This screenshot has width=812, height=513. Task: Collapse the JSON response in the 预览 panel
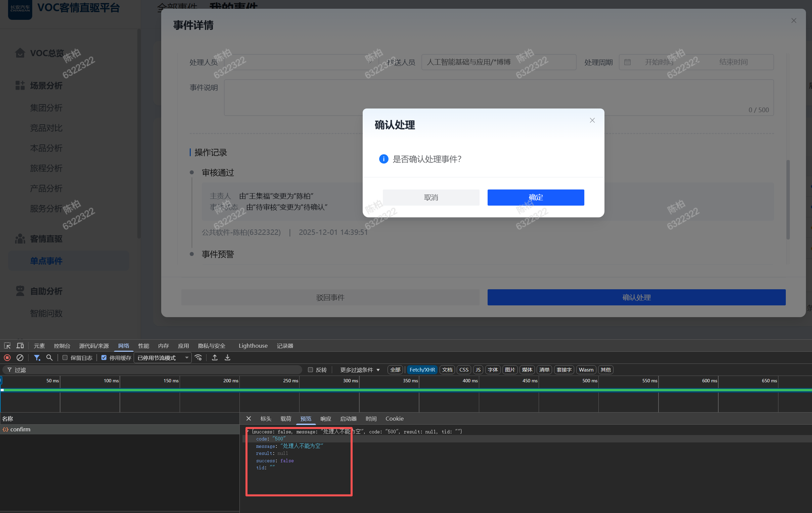click(248, 431)
